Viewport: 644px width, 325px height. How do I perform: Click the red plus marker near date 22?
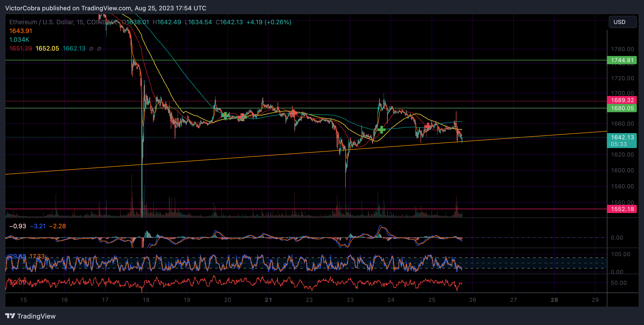294,113
